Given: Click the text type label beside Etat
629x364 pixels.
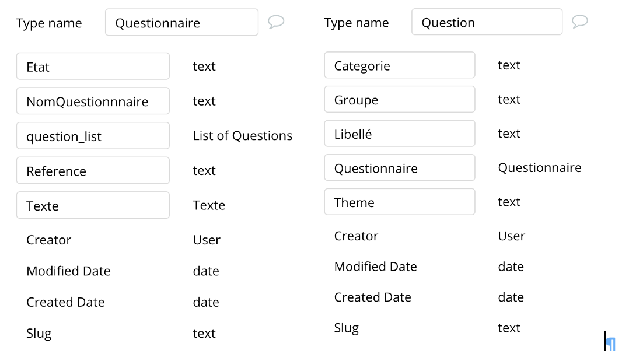Looking at the screenshot, I should click(x=204, y=66).
